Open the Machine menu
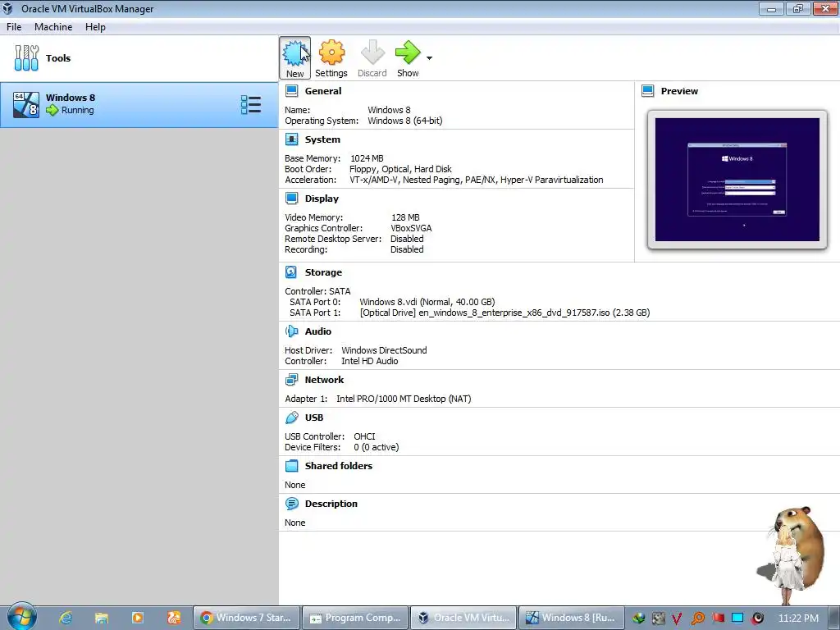The height and width of the screenshot is (630, 840). coord(53,27)
